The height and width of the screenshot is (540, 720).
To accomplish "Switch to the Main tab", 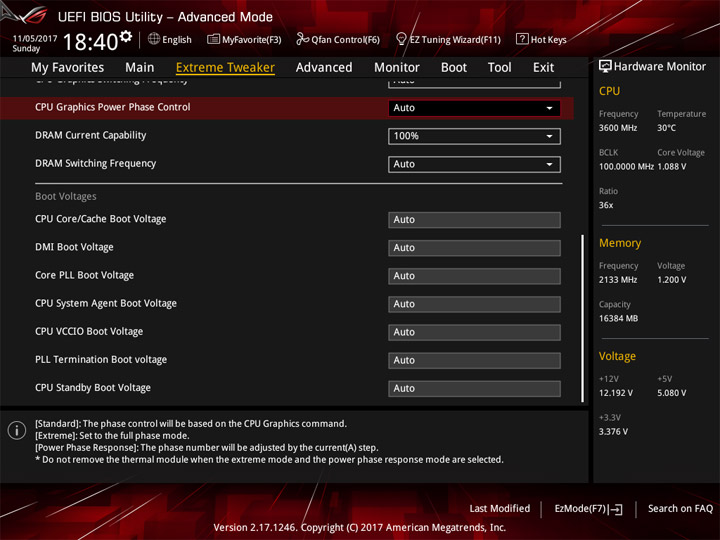I will click(140, 68).
